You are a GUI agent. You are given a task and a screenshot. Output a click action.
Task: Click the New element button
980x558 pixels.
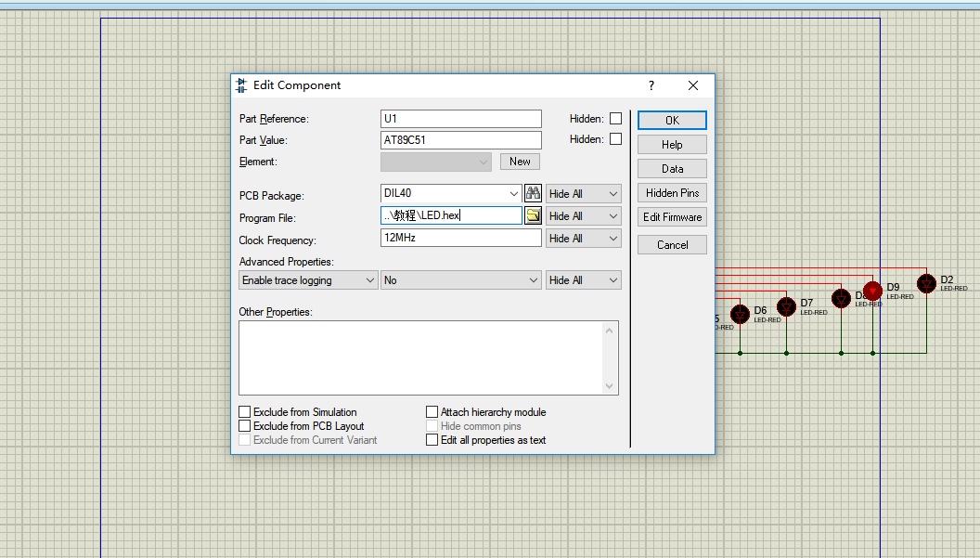coord(520,162)
